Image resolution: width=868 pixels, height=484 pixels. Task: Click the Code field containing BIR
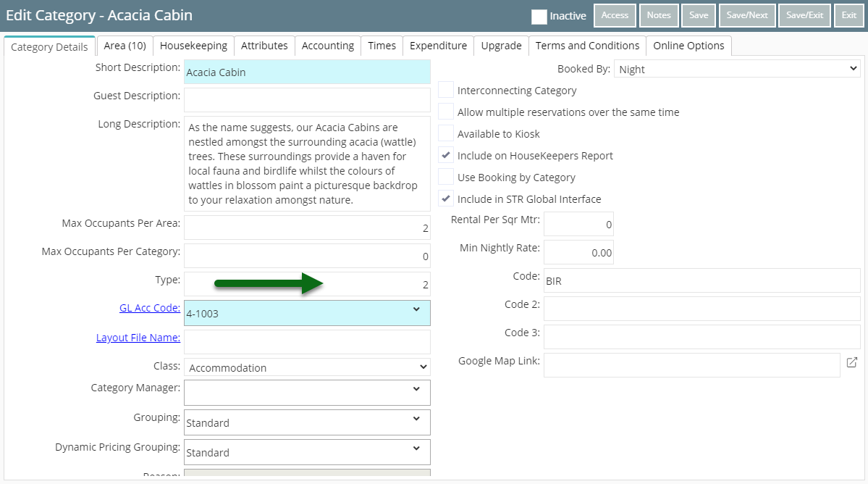702,280
